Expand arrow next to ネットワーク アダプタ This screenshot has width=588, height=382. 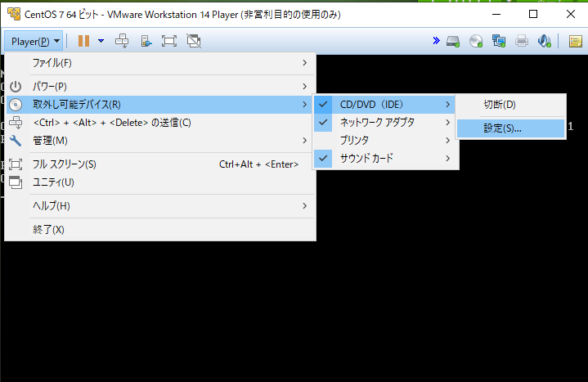[448, 123]
